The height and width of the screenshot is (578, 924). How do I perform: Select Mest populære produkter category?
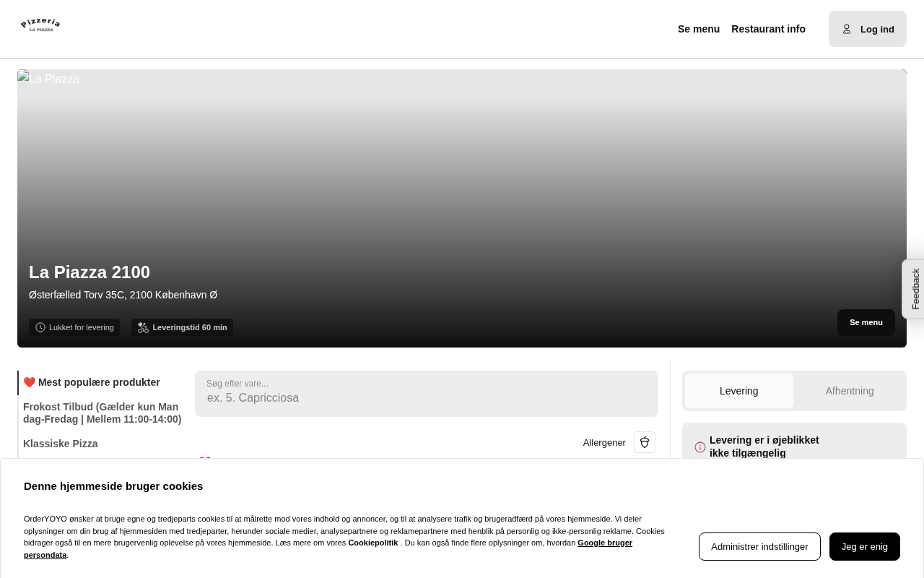(92, 382)
